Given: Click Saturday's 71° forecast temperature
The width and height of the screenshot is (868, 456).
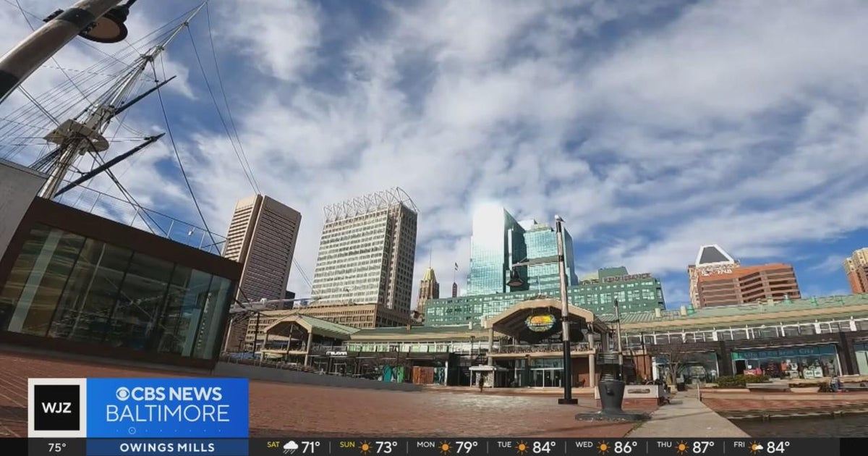Looking at the screenshot, I should click(311, 447).
